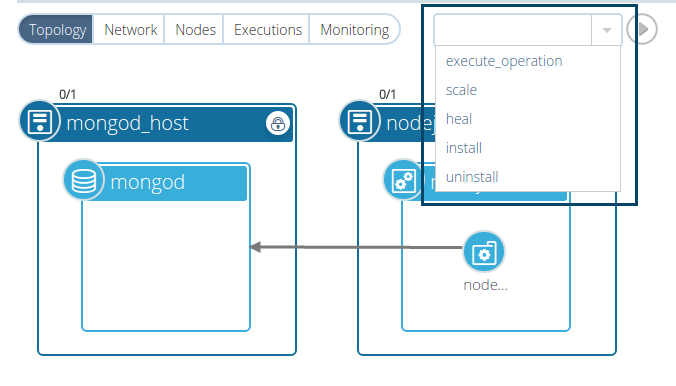Click the lock icon on mongod_host
The image size is (676, 386).
tap(278, 124)
